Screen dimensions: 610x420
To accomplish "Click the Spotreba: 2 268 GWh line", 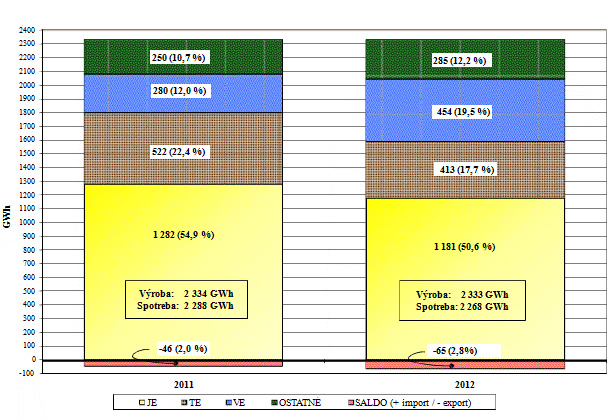I will pyautogui.click(x=462, y=307).
